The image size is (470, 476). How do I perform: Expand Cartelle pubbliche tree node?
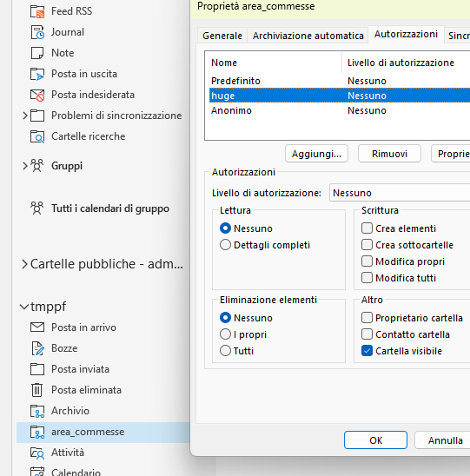(25, 264)
